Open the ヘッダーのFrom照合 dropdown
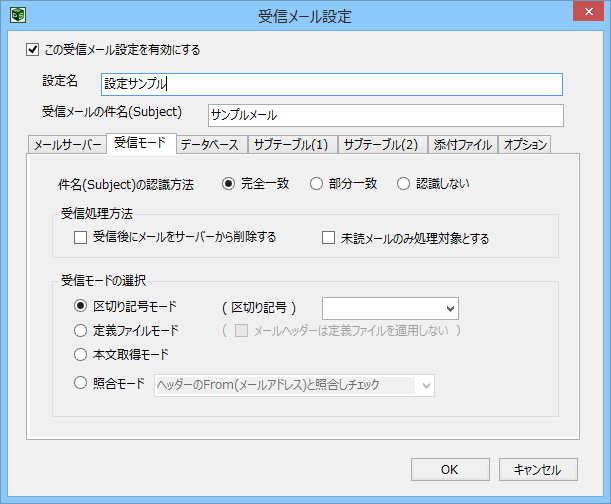Viewport: 611px width, 504px height. pyautogui.click(x=294, y=386)
